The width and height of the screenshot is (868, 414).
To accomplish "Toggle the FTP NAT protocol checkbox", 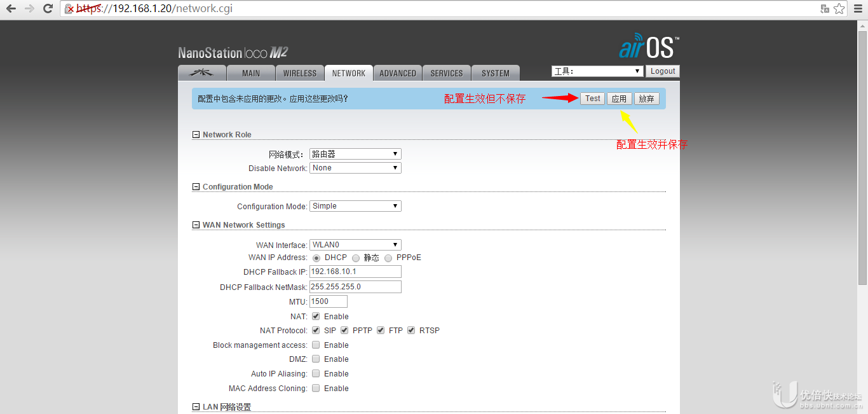I will pyautogui.click(x=381, y=330).
